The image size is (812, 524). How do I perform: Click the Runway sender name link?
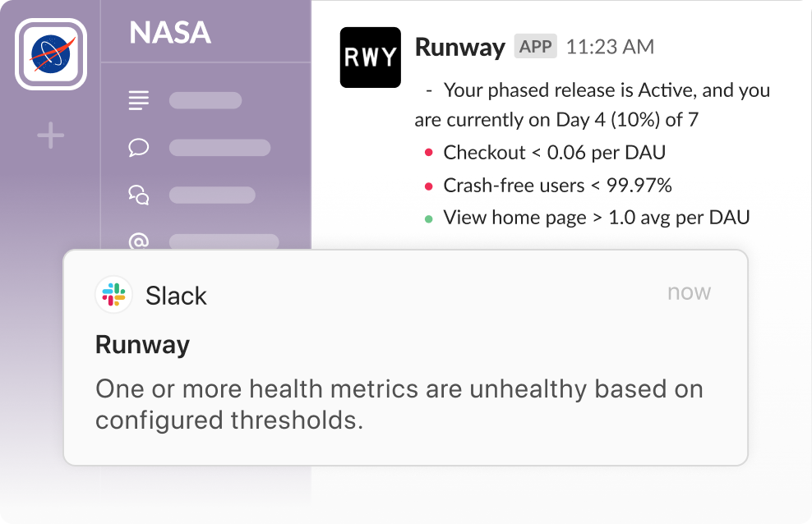460,47
